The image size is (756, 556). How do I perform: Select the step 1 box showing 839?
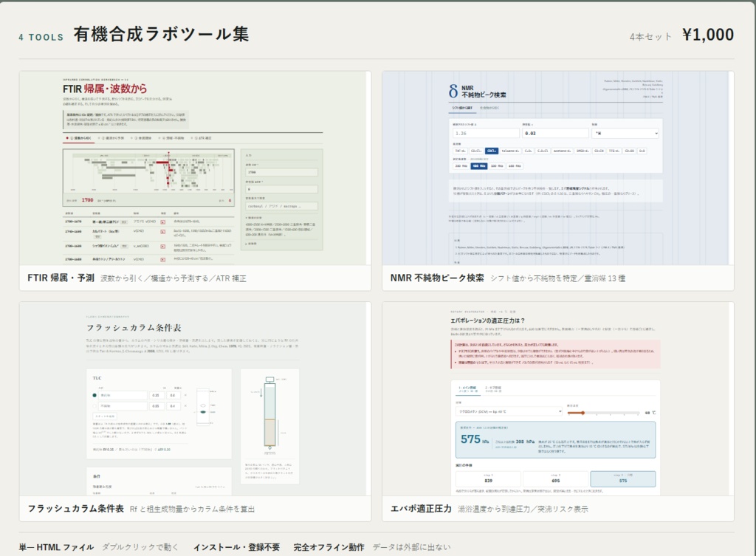pyautogui.click(x=488, y=478)
